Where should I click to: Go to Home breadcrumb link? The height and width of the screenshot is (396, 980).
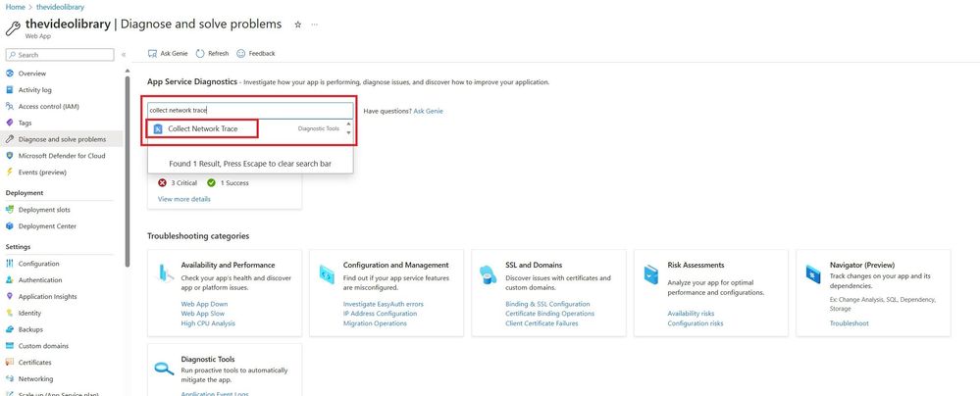point(15,7)
